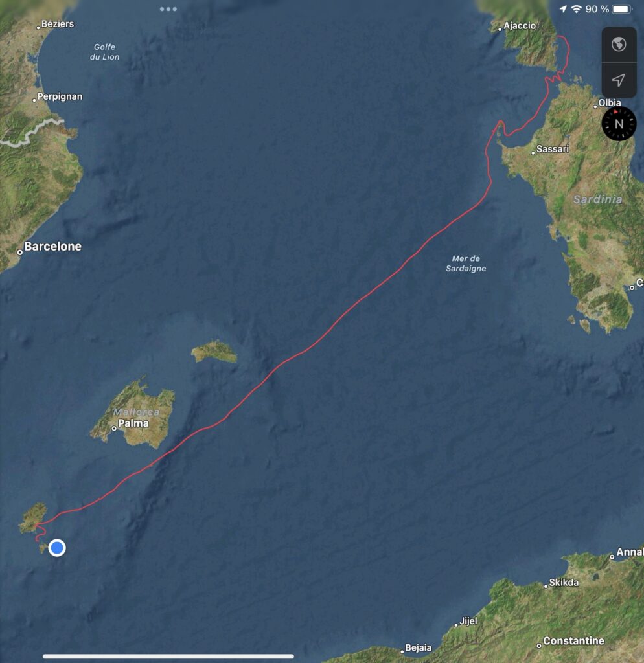Tap the home indicator bar at bottom

click(168, 657)
